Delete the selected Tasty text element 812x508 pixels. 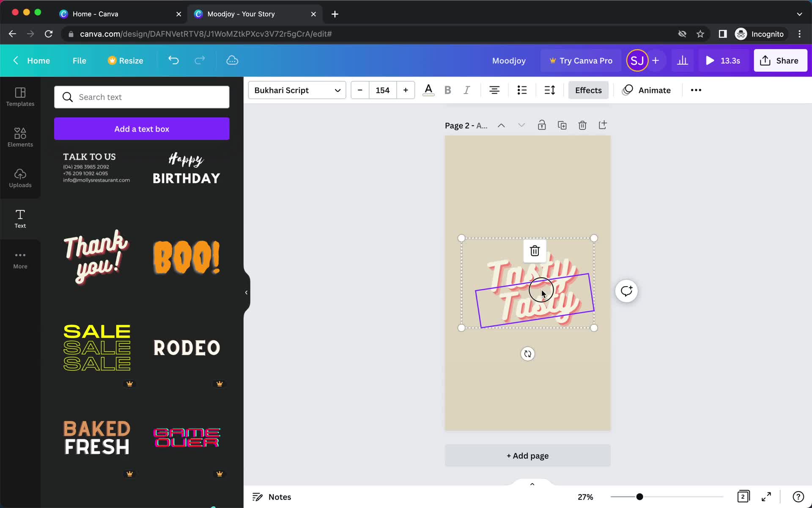tap(535, 251)
